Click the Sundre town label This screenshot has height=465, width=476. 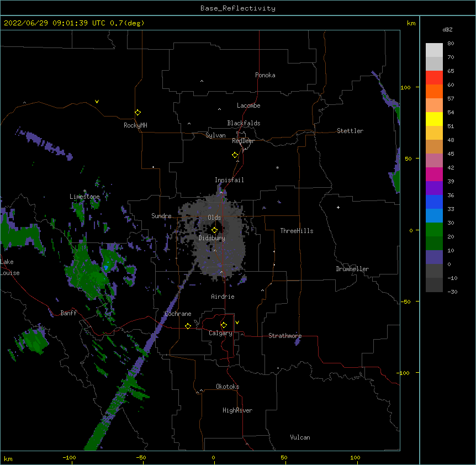click(161, 216)
